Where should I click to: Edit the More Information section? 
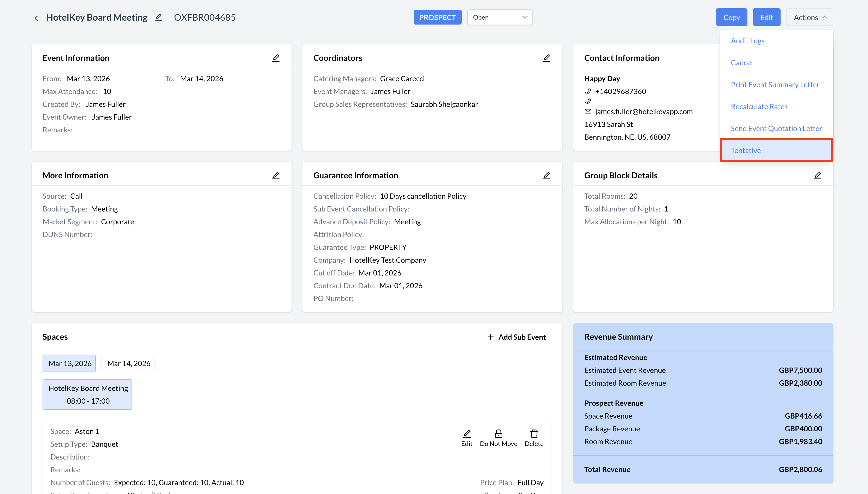click(276, 175)
